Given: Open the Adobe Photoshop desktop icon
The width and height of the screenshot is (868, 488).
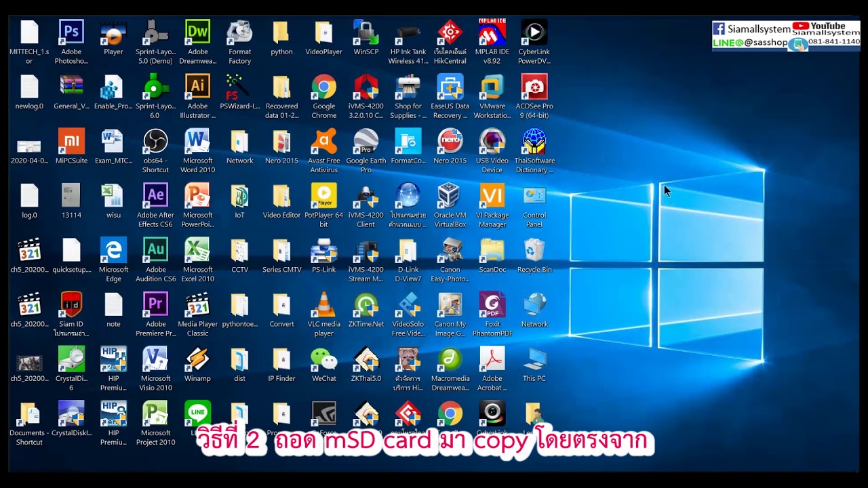Looking at the screenshot, I should pos(71,33).
